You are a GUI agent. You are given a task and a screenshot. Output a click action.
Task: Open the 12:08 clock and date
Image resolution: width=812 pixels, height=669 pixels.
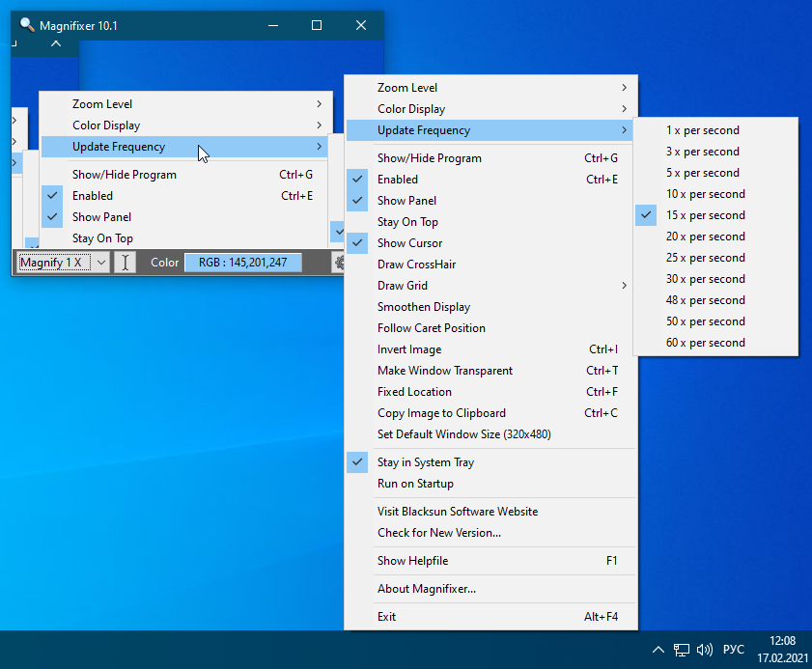(x=782, y=650)
